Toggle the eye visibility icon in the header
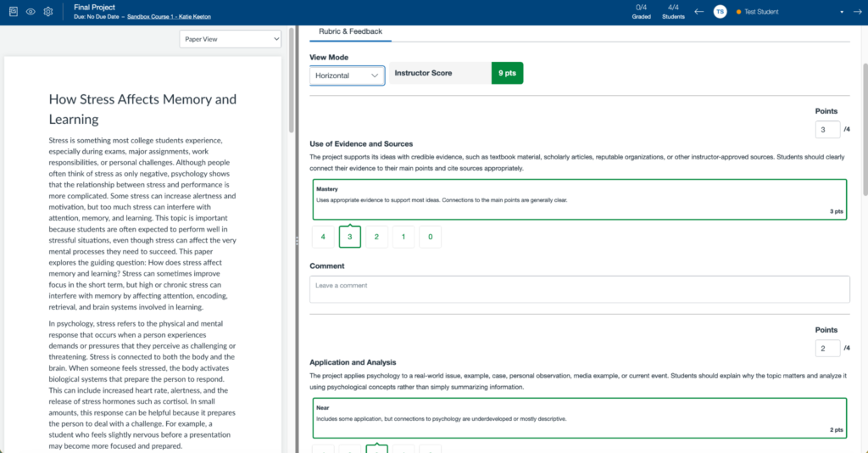The width and height of the screenshot is (868, 453). [x=31, y=12]
